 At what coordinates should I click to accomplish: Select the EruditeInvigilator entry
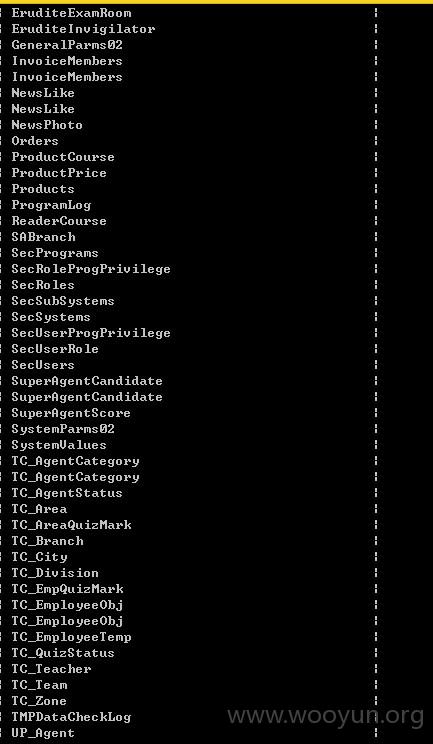tap(83, 29)
